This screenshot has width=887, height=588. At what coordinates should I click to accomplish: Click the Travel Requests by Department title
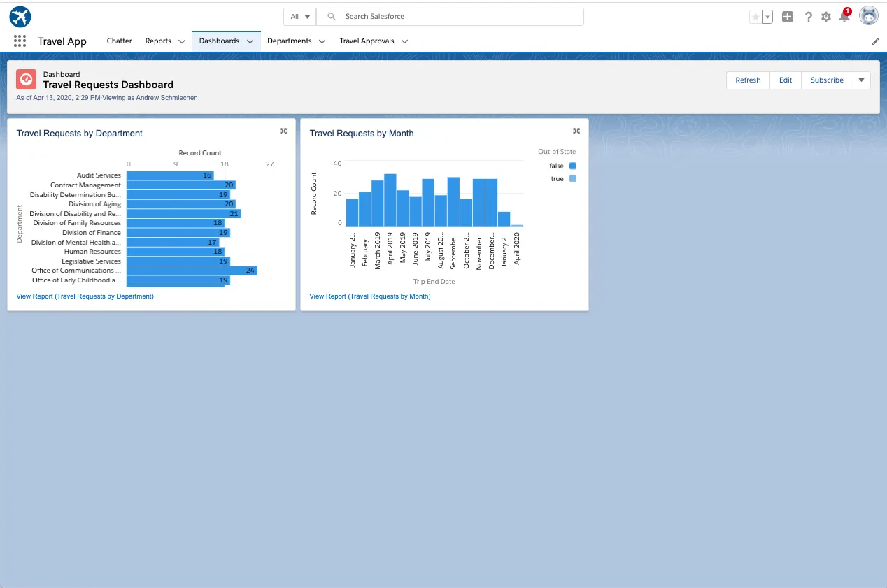[79, 133]
